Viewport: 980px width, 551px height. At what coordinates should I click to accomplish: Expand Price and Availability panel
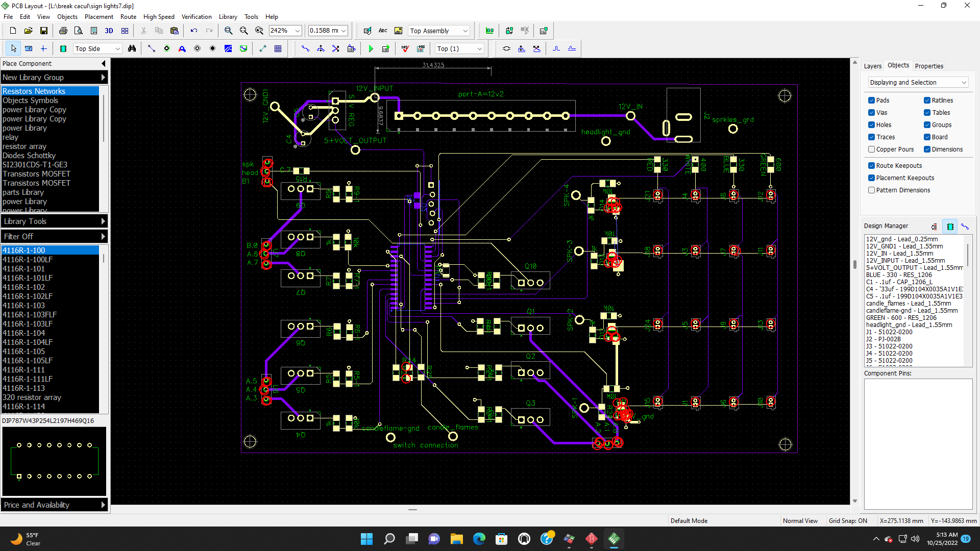54,505
